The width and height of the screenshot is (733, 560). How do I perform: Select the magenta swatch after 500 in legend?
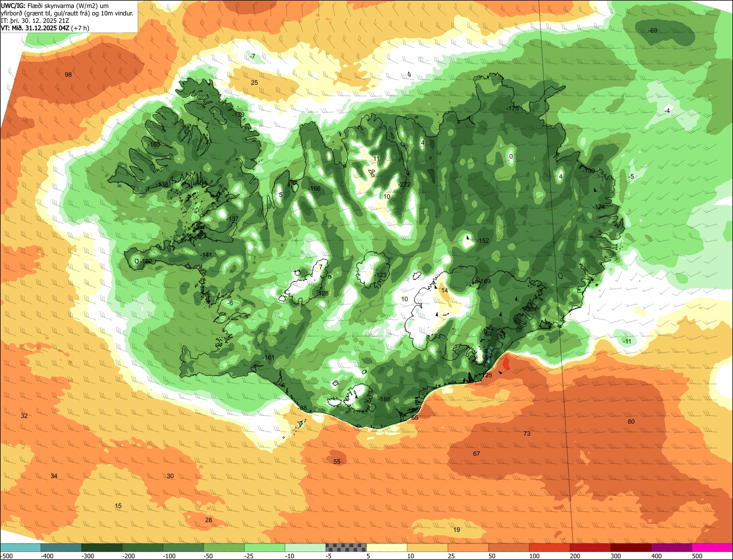(x=712, y=547)
